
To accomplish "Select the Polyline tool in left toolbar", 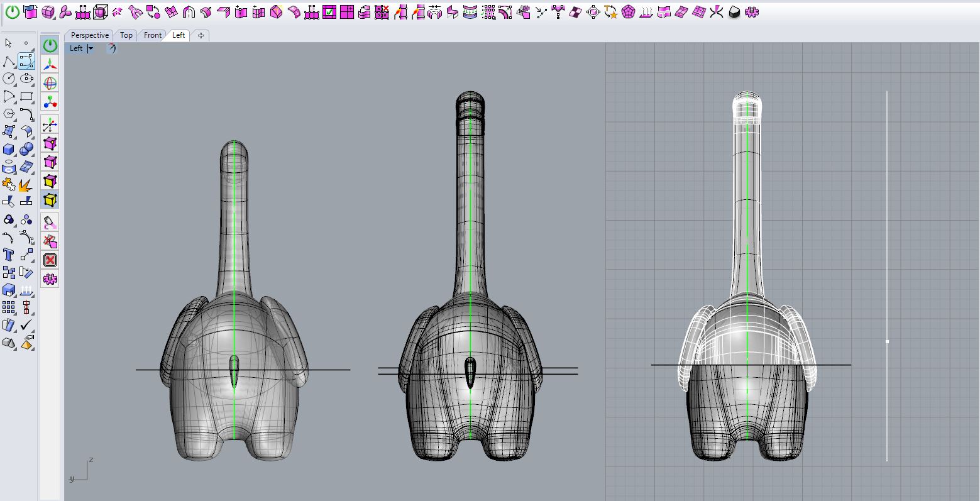I will (x=9, y=61).
